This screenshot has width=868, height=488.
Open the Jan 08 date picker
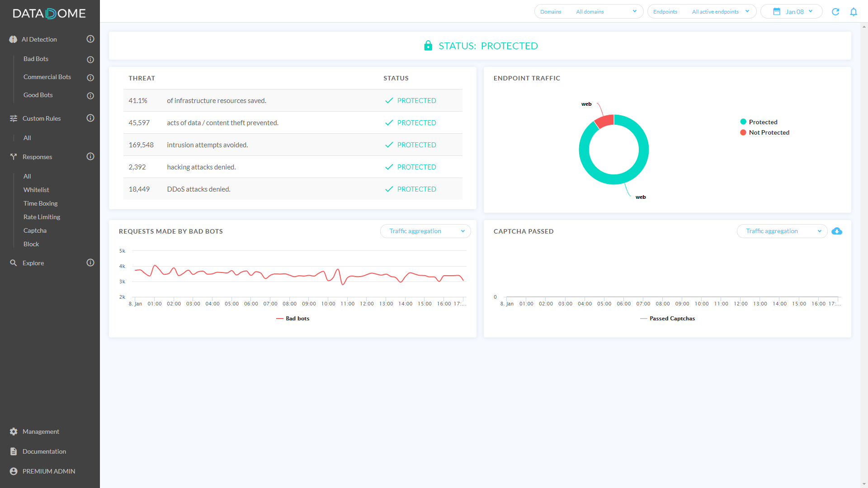[791, 12]
